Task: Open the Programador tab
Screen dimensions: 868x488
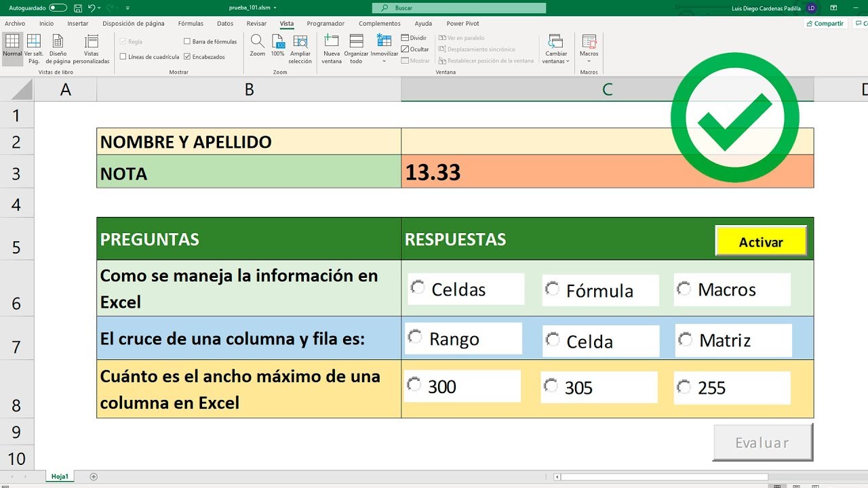Action: click(x=325, y=23)
